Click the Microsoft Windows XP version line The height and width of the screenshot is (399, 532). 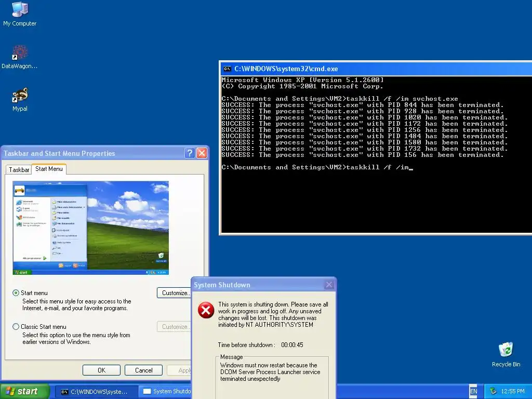(303, 80)
